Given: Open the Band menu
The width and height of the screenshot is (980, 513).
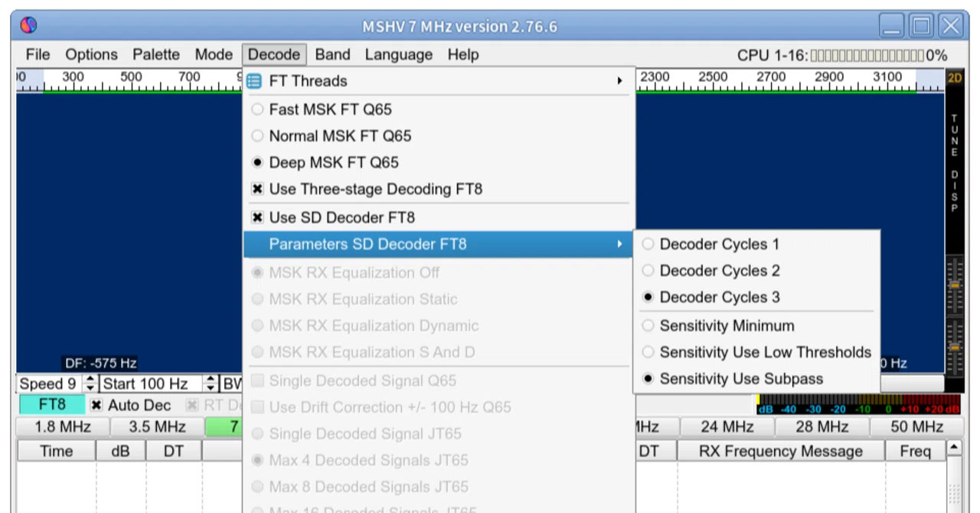Looking at the screenshot, I should (x=333, y=55).
